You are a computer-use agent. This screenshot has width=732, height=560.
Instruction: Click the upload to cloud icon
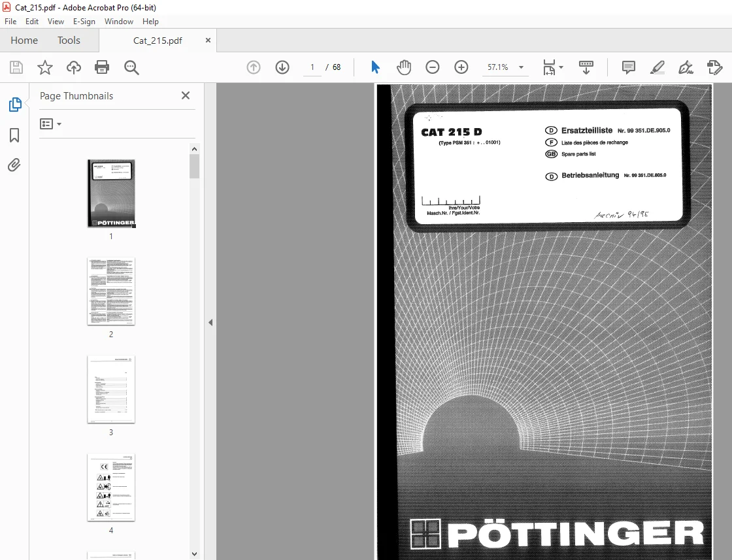click(73, 68)
